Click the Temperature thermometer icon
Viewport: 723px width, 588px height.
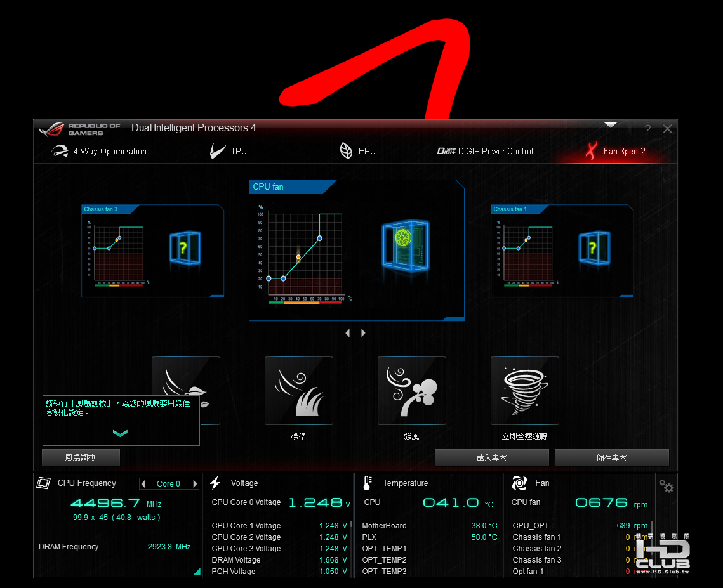click(368, 483)
